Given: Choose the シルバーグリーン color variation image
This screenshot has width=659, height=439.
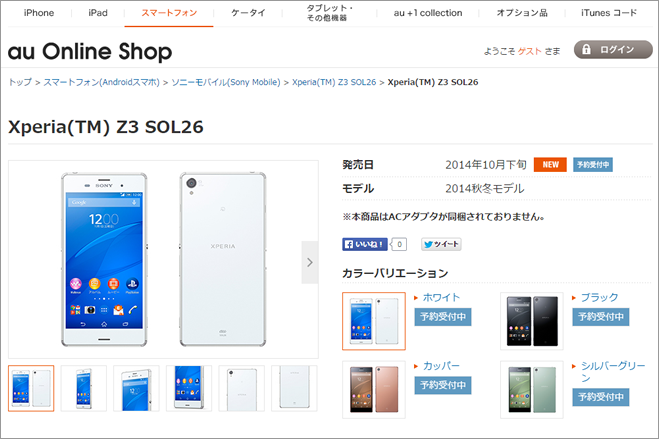Looking at the screenshot, I should point(532,389).
